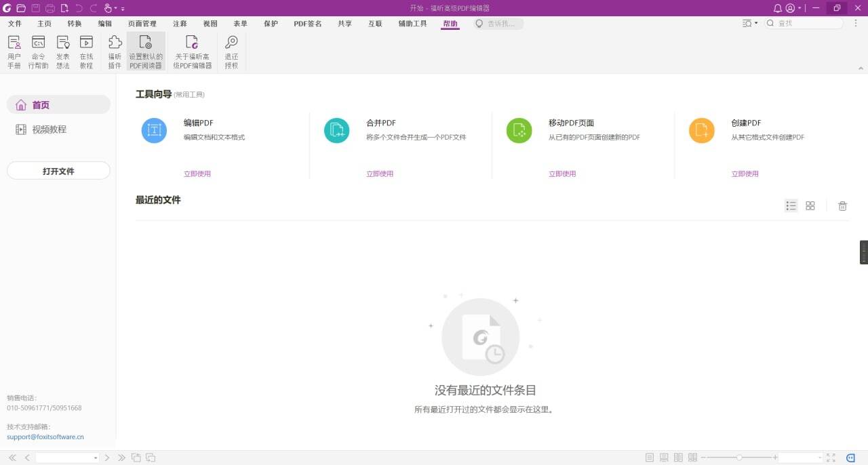
Task: Go to previous page arrow
Action: pyautogui.click(x=27, y=458)
